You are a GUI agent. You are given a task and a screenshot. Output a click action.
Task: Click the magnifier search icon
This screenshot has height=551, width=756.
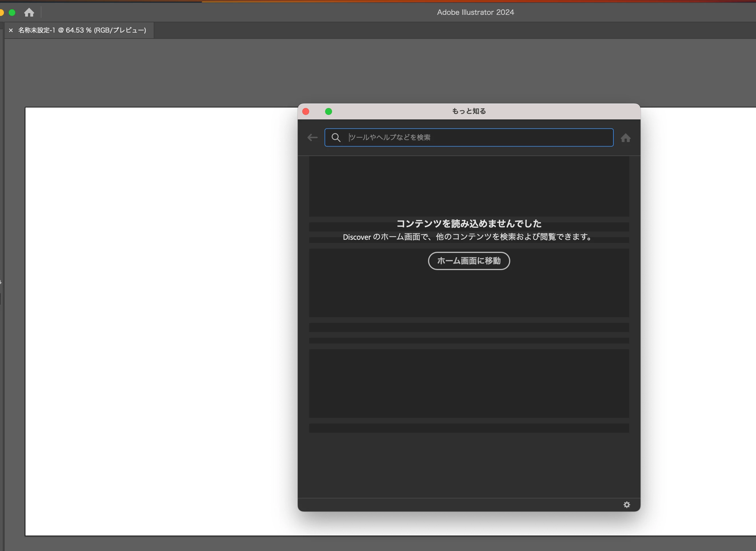[336, 137]
